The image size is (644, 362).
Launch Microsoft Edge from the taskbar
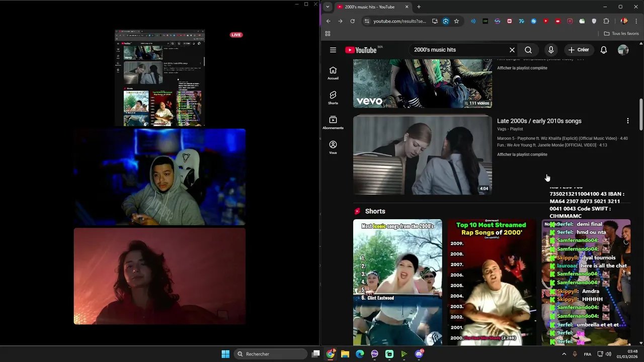[x=360, y=354]
